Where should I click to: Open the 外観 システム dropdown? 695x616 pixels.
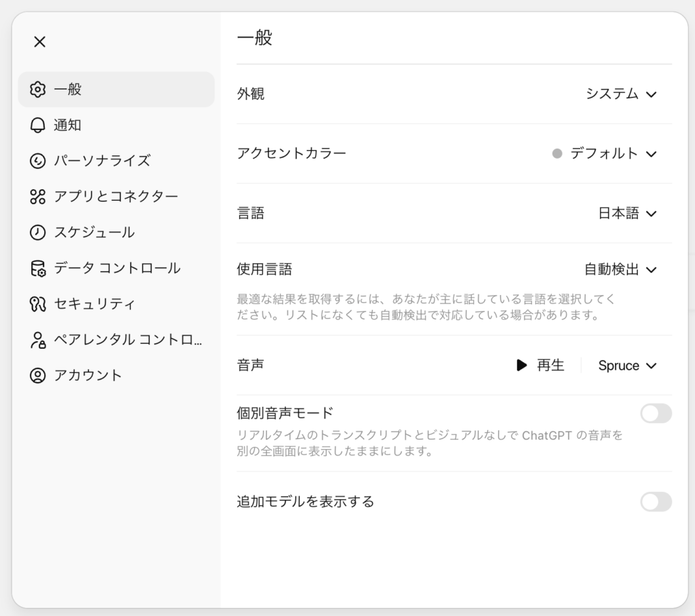point(621,94)
